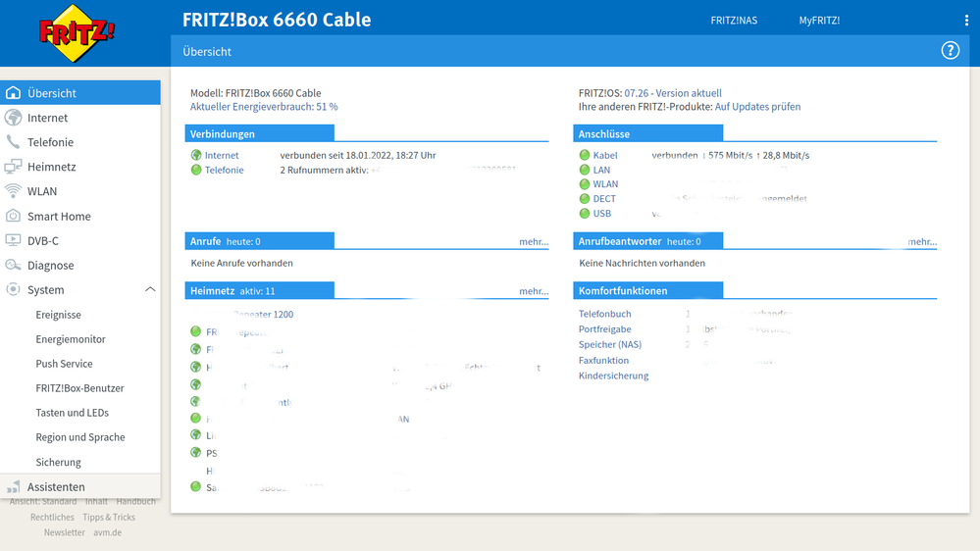Open FRITZ!NAS in the header
The height and width of the screenshot is (551, 980).
pos(734,21)
